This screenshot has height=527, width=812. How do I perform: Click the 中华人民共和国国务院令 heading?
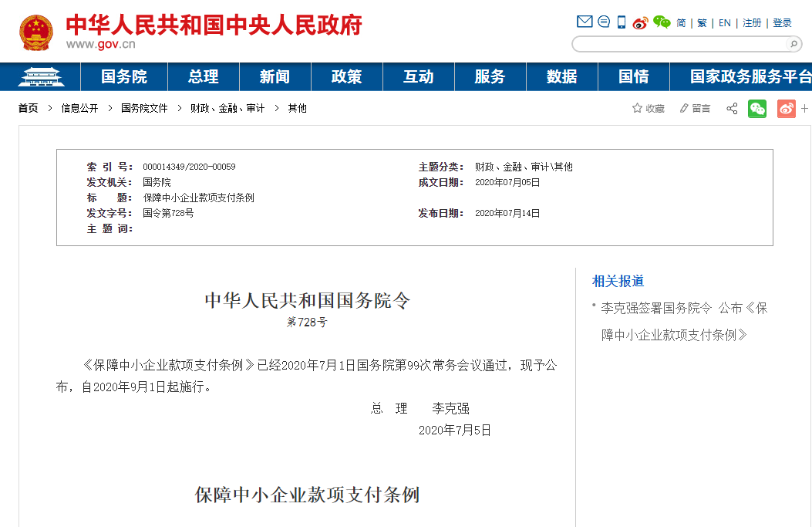pyautogui.click(x=307, y=300)
